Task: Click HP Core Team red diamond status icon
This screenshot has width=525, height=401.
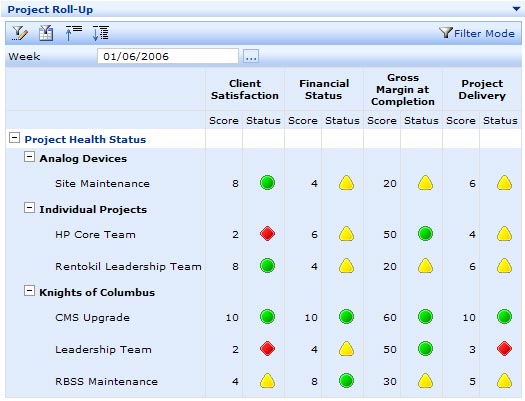Action: click(267, 234)
